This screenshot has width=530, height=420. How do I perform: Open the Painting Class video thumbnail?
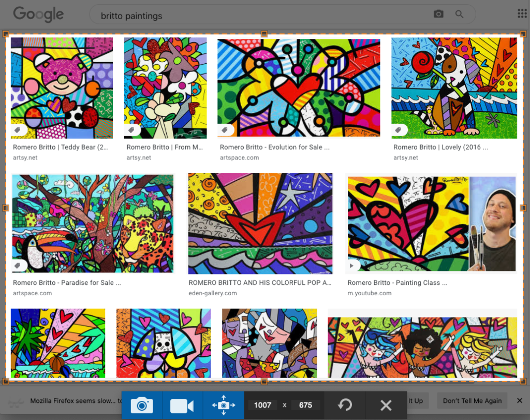432,224
